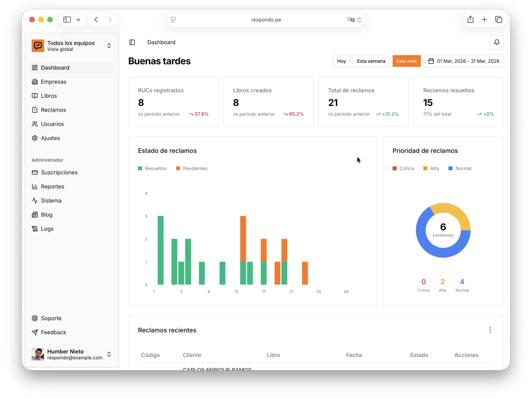Viewport: 532px width, 399px height.
Task: Open Reclamos in the sidebar
Action: pyautogui.click(x=72, y=110)
